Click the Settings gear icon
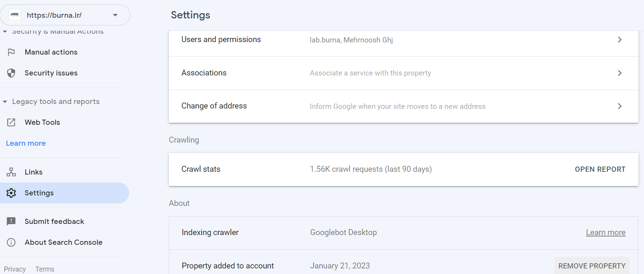The image size is (644, 274). tap(11, 193)
